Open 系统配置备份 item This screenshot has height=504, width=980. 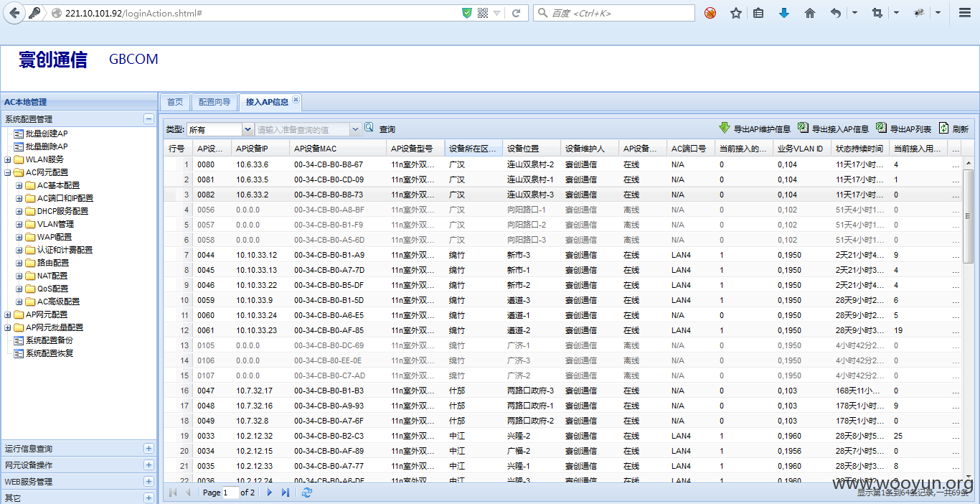point(44,340)
